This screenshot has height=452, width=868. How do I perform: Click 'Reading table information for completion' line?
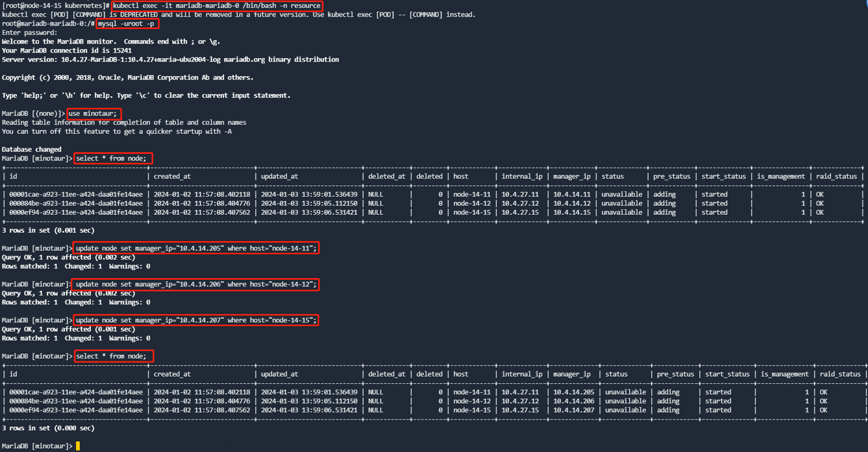124,122
